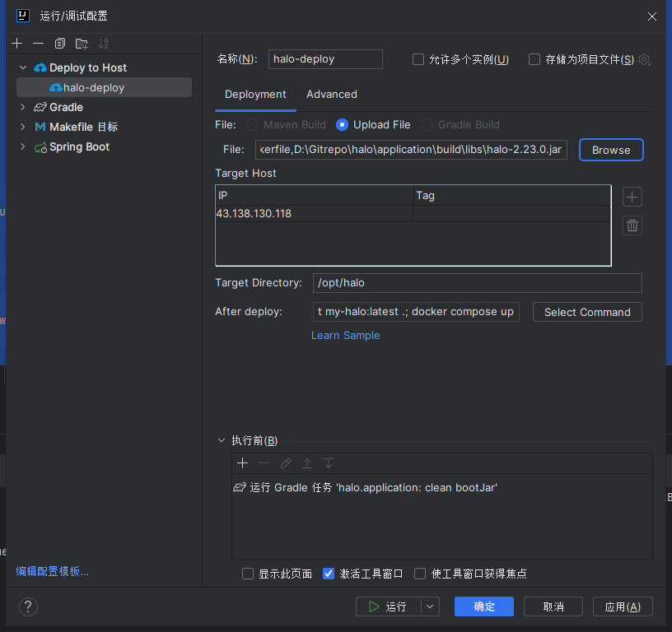Collapse the 执行前 section
The height and width of the screenshot is (632, 672).
(x=221, y=440)
